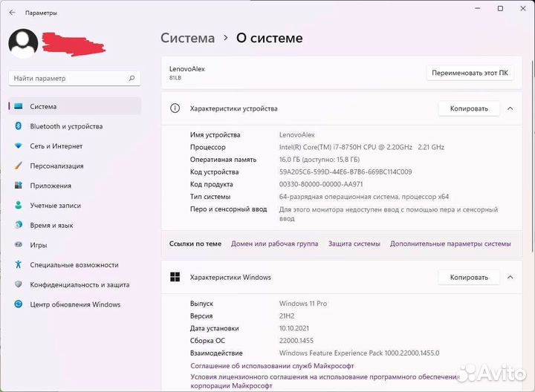Click the Учетные записи person icon
The height and width of the screenshot is (392, 535).
(x=19, y=205)
